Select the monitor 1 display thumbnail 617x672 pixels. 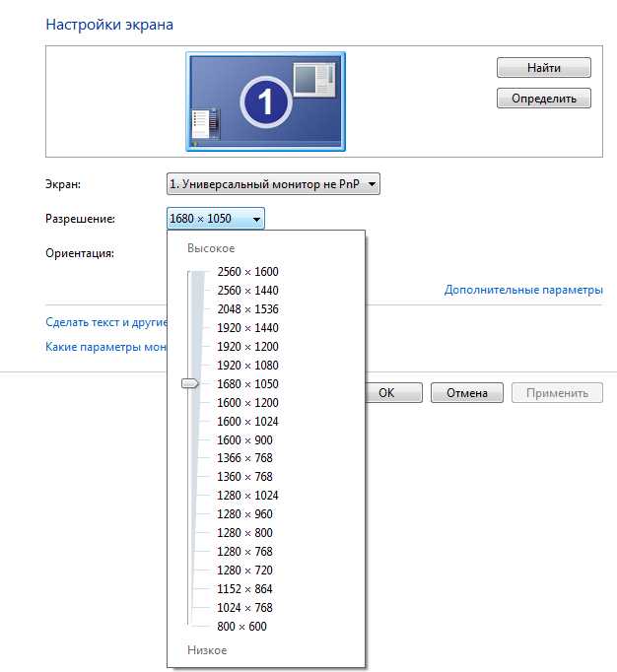coord(265,101)
